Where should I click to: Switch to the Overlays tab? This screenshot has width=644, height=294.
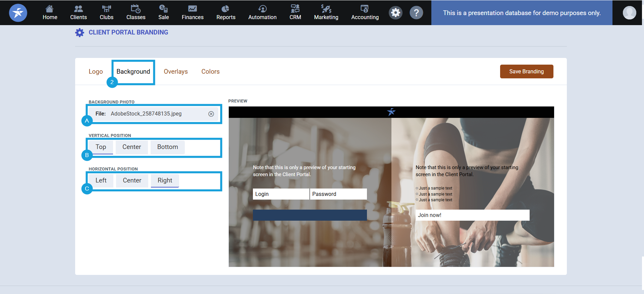(175, 72)
